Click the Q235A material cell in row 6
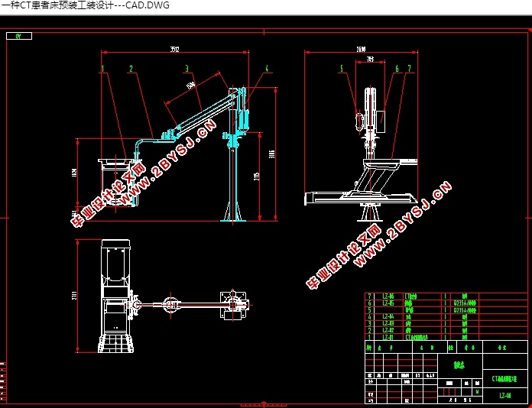The width and height of the screenshot is (532, 408). point(465,303)
